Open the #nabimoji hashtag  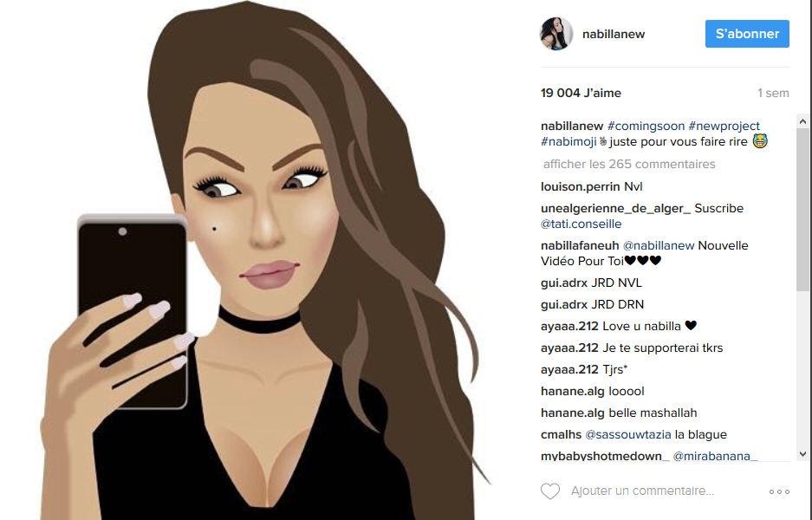click(x=568, y=141)
